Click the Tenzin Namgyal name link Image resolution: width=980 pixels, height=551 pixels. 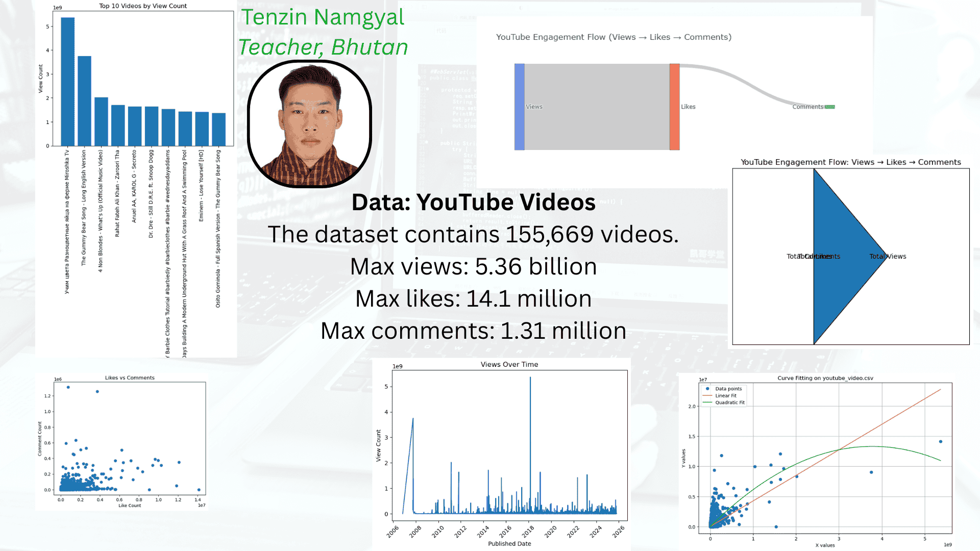324,17
